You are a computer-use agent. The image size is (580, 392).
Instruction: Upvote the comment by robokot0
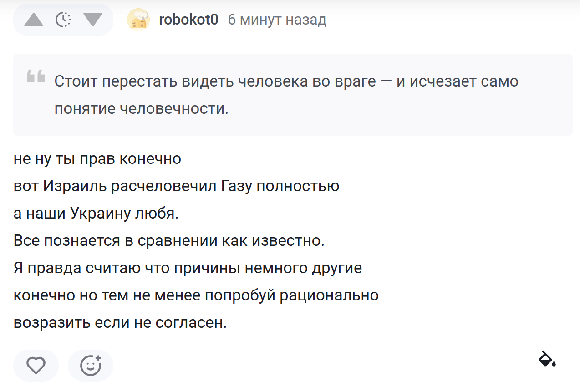[33, 20]
